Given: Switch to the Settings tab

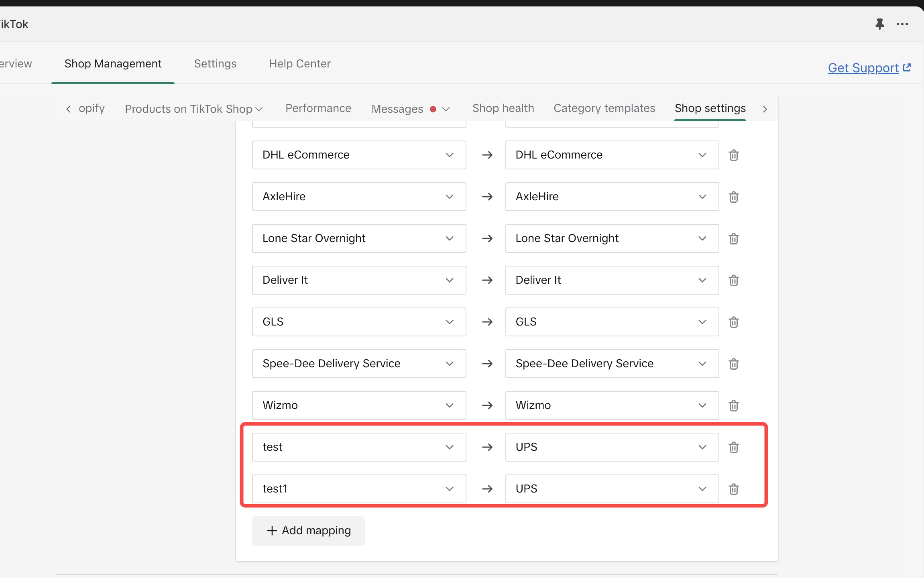Looking at the screenshot, I should tap(215, 63).
